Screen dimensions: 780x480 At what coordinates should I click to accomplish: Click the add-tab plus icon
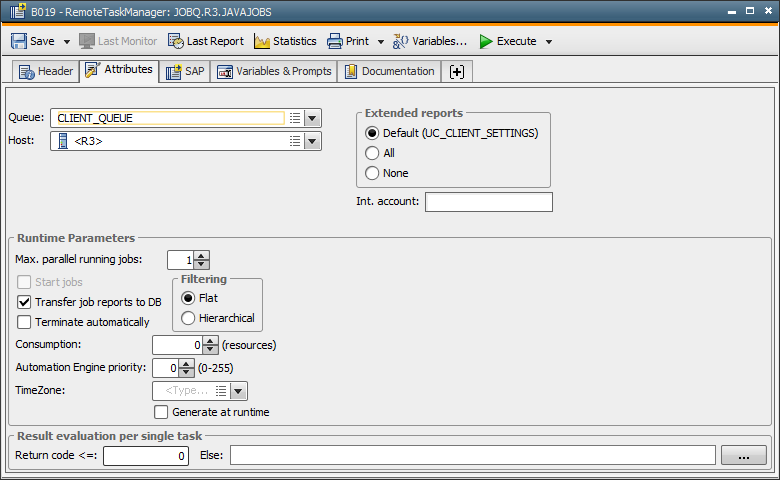click(x=458, y=71)
